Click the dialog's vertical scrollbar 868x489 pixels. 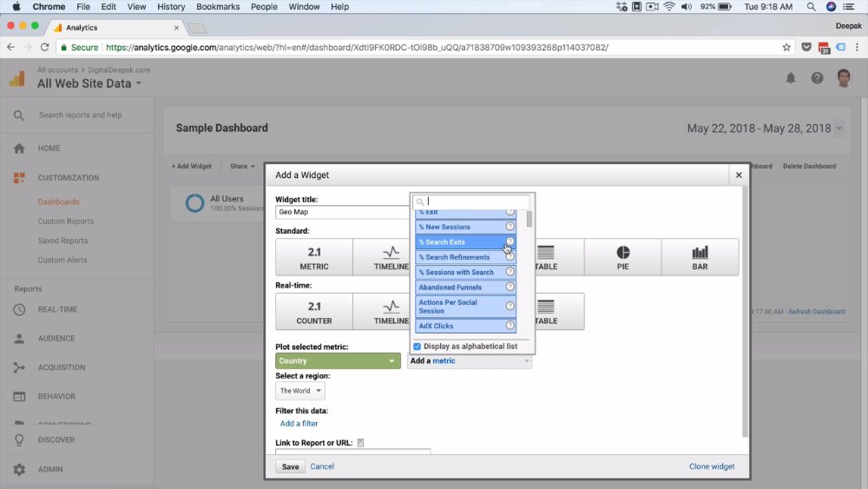click(745, 312)
